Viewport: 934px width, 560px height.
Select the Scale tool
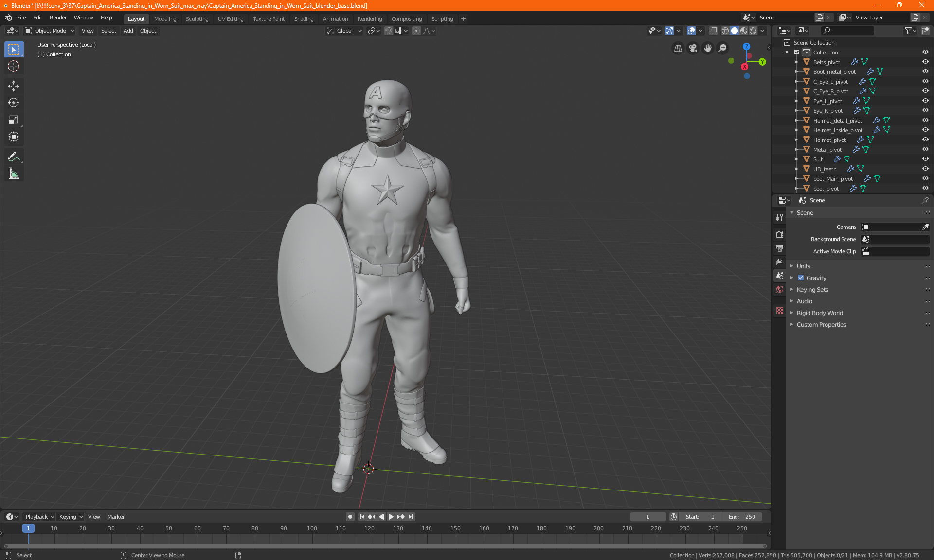[x=14, y=120]
